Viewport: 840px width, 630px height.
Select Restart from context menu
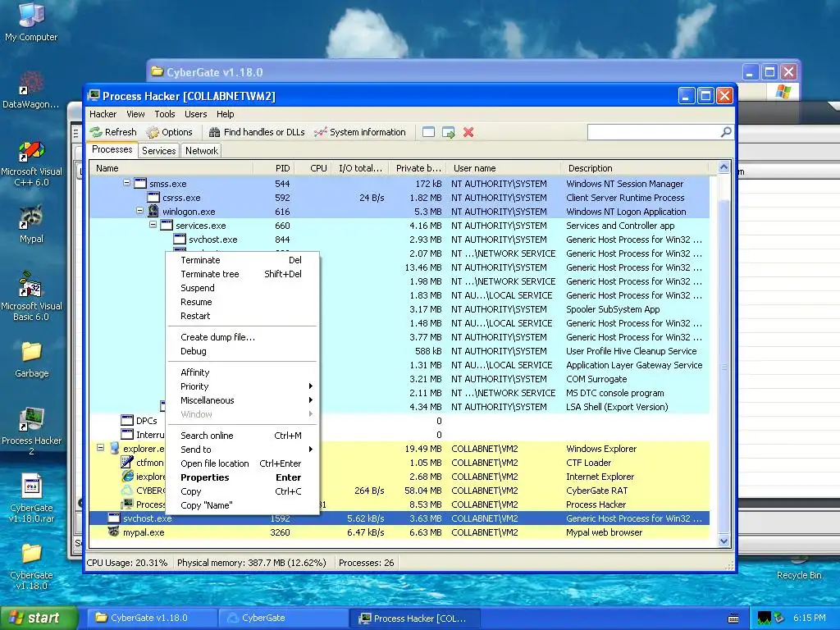coord(242,316)
